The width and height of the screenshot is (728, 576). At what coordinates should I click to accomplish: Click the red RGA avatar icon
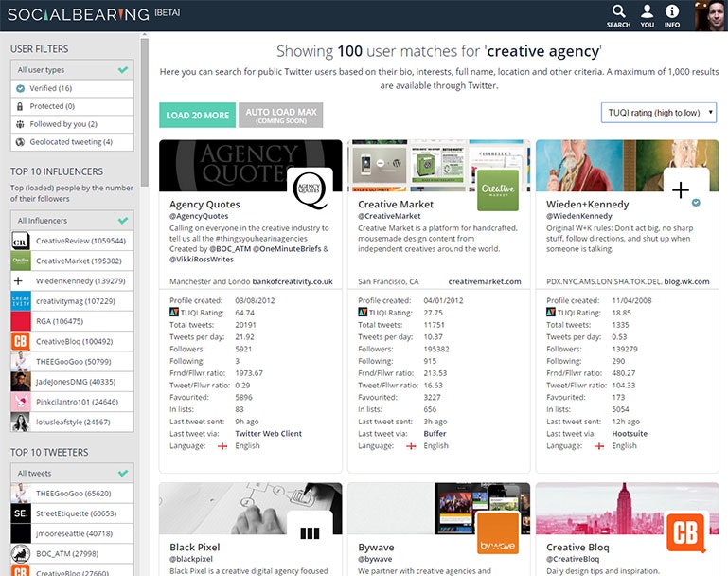(21, 321)
